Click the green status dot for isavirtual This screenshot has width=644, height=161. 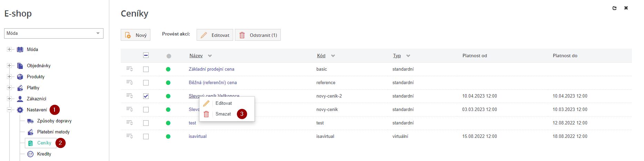point(168,137)
